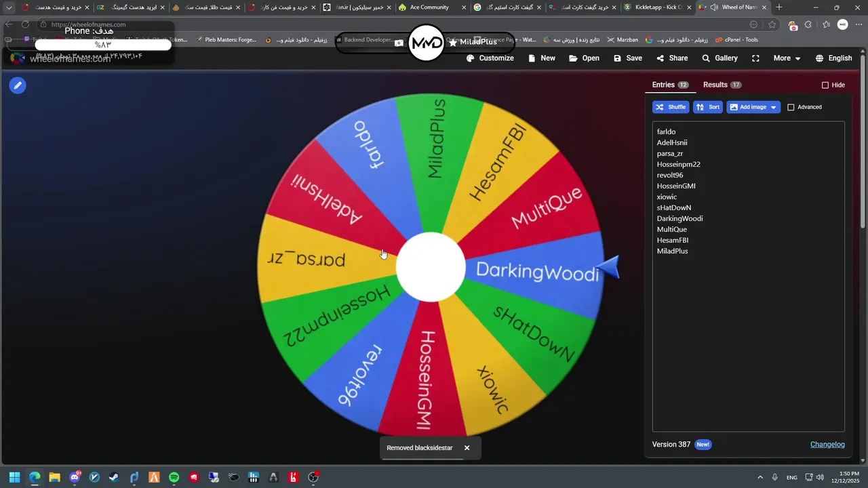The width and height of the screenshot is (868, 488).
Task: Open the Windows Start menu
Action: pos(14,477)
